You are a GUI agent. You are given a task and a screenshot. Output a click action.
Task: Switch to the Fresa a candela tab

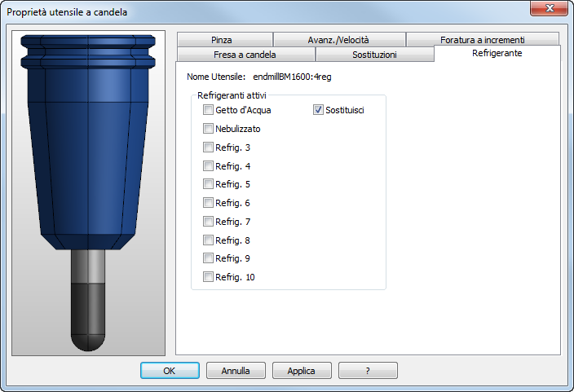245,55
